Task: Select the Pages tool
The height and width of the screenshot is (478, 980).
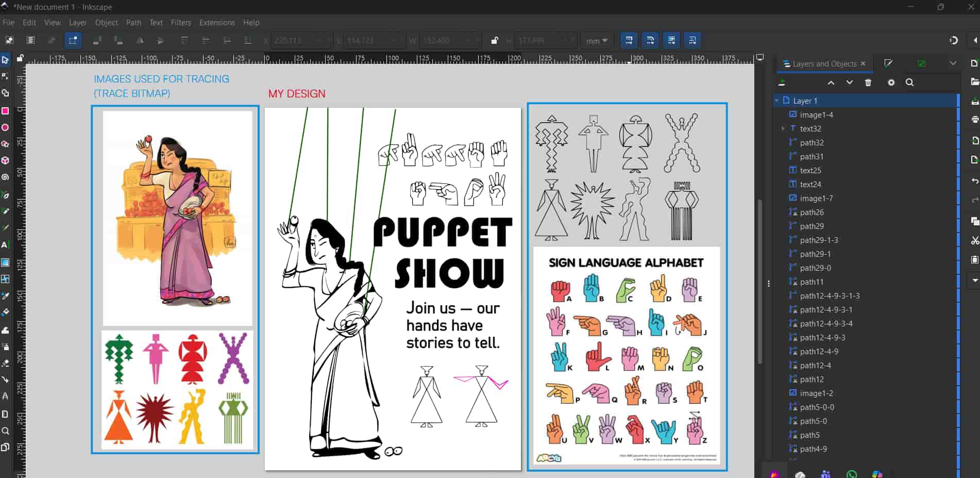Action: pos(5,447)
